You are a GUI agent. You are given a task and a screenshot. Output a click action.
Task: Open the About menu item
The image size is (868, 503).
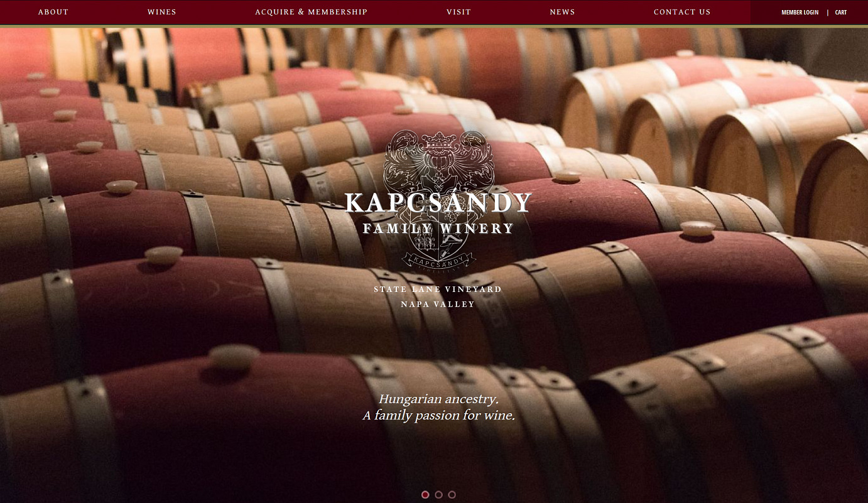coord(53,12)
